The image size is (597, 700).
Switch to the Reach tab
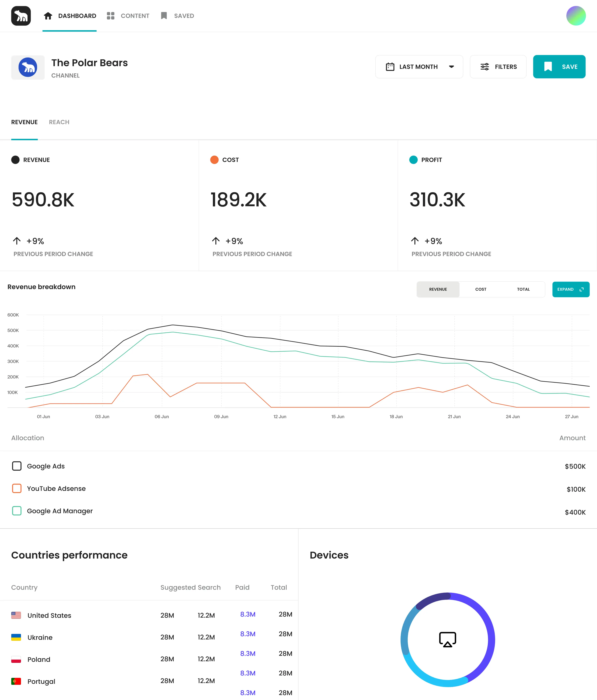point(59,122)
